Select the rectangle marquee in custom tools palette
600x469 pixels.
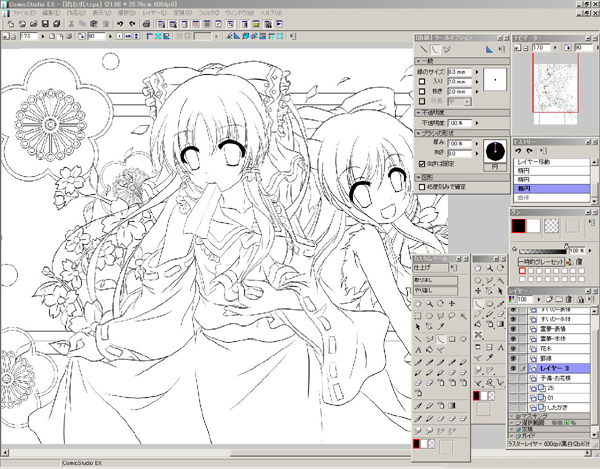click(x=418, y=316)
